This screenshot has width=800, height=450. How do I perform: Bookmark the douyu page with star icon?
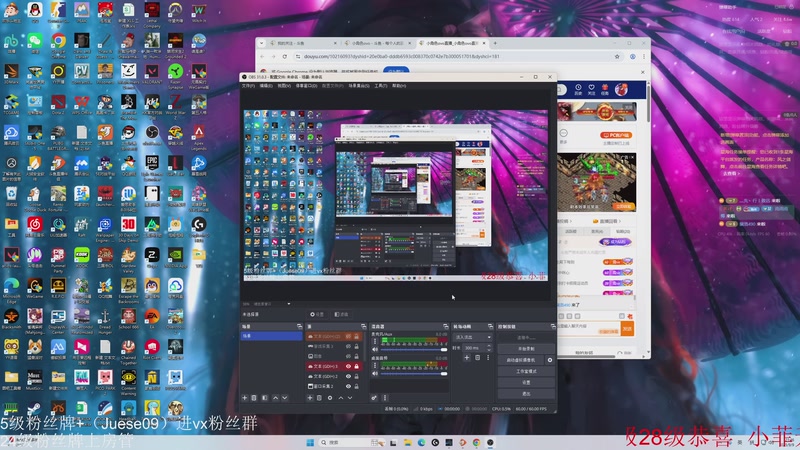[x=617, y=57]
